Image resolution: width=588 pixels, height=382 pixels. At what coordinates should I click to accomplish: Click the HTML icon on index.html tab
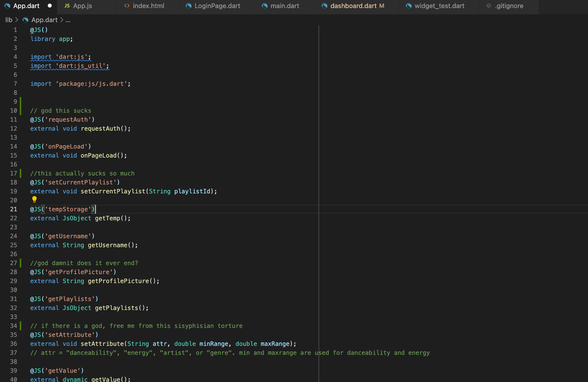tap(127, 6)
